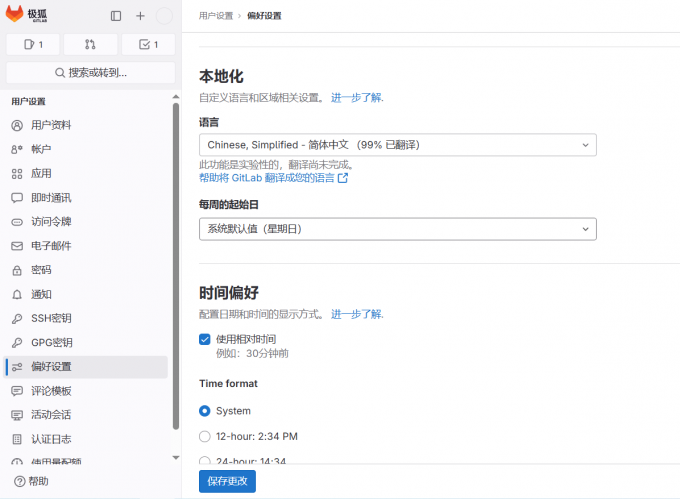Toggle the sidebar collapse icon
Image resolution: width=680 pixels, height=499 pixels.
(116, 16)
